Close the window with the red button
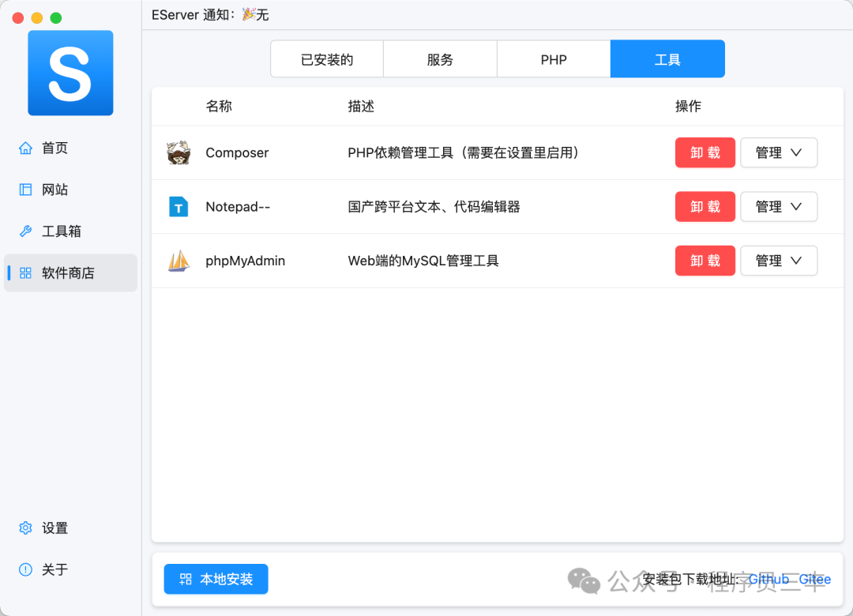 point(18,18)
